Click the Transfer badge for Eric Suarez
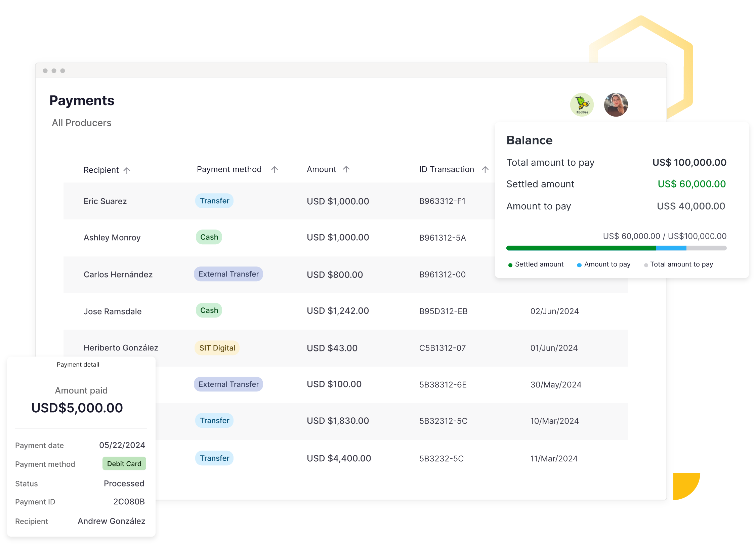Screen dimensions: 756x546 pos(214,201)
